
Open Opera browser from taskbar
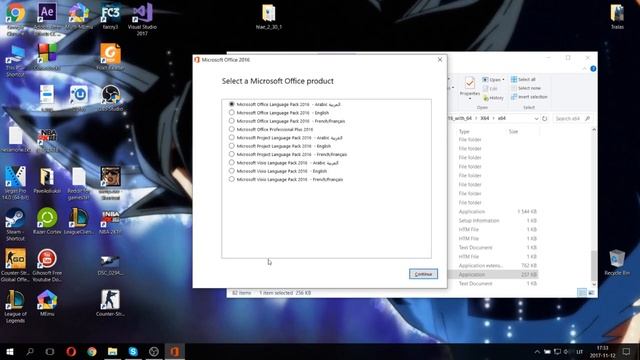pyautogui.click(x=71, y=351)
